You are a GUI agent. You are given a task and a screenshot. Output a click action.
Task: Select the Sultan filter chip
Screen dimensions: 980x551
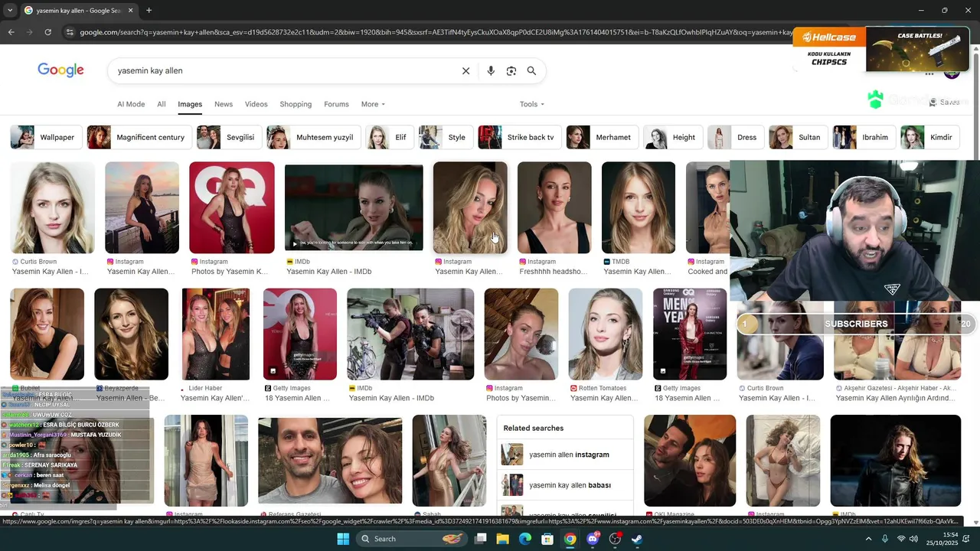(799, 138)
